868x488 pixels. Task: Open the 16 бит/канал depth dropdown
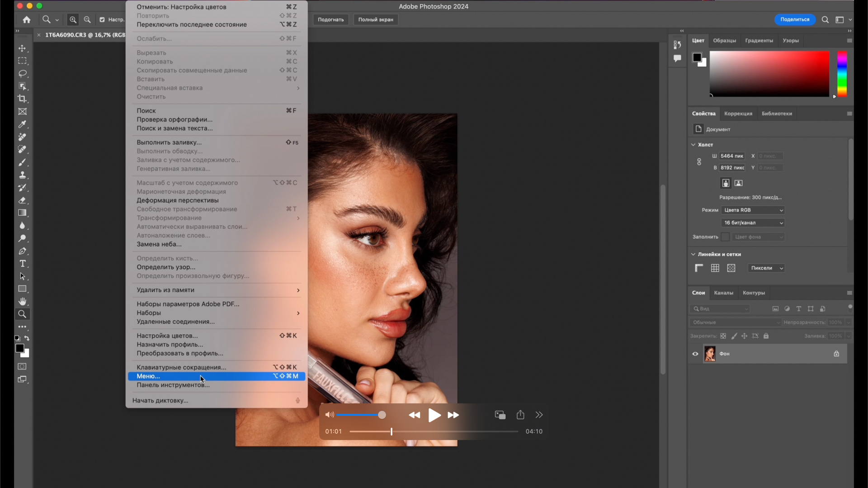click(753, 223)
